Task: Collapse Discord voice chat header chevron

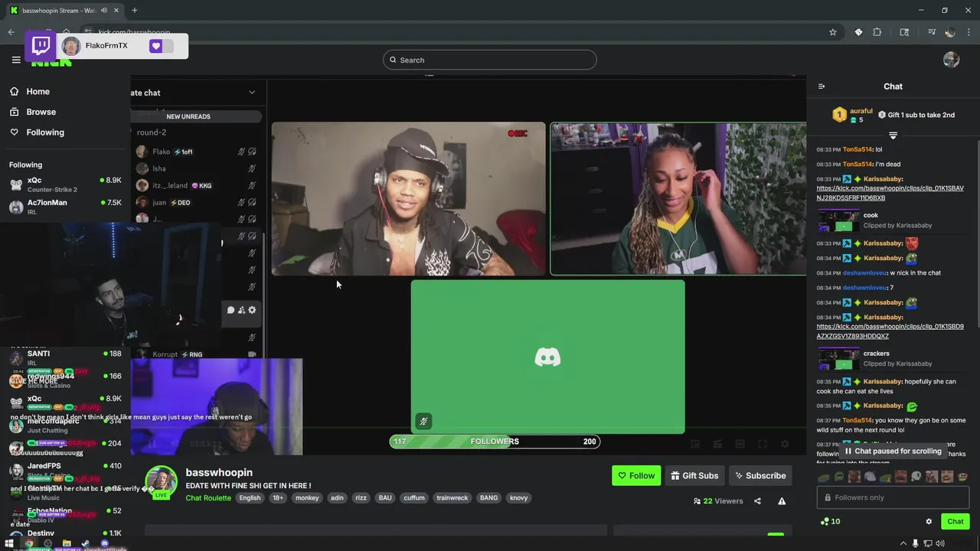Action: pyautogui.click(x=252, y=93)
